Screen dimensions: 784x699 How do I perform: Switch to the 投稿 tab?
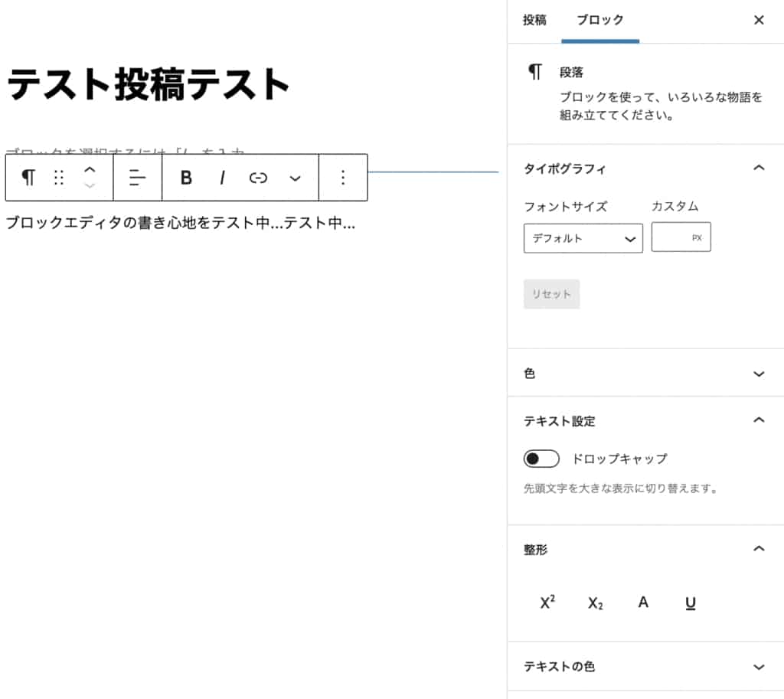[x=534, y=20]
